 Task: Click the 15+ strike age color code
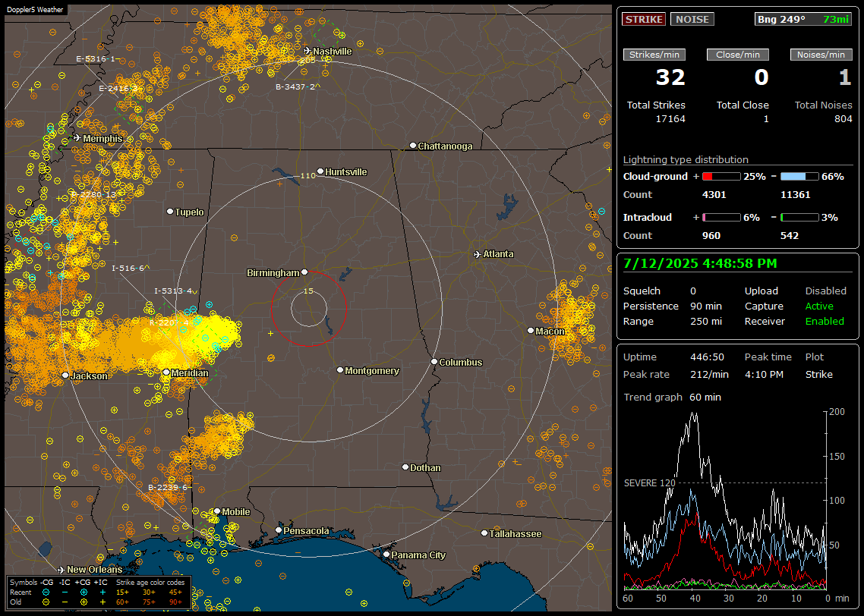click(x=122, y=592)
